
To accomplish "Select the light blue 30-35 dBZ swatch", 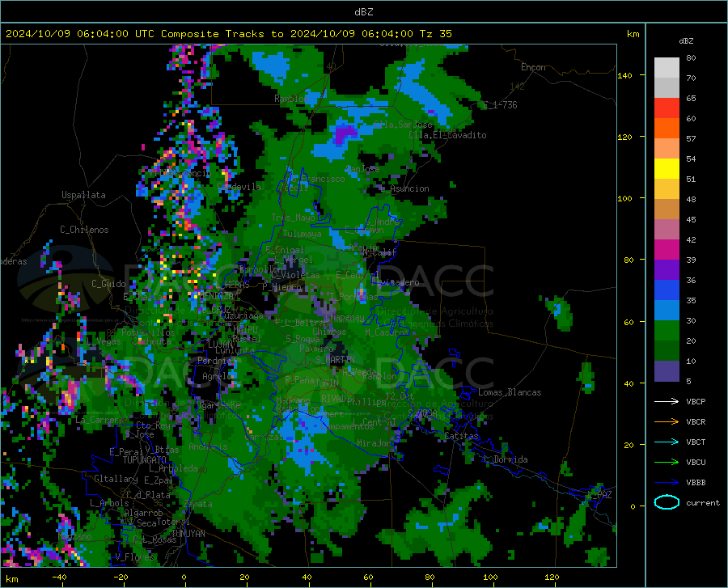I will (667, 311).
